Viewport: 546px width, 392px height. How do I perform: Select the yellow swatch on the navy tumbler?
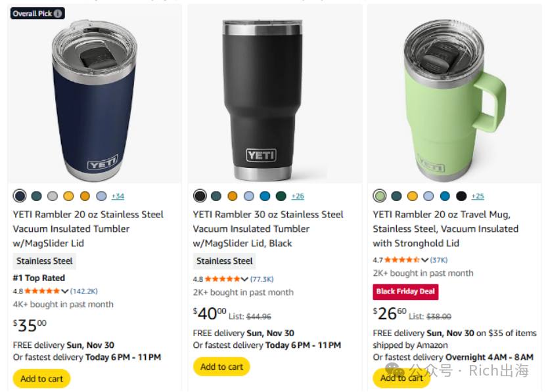coord(68,196)
